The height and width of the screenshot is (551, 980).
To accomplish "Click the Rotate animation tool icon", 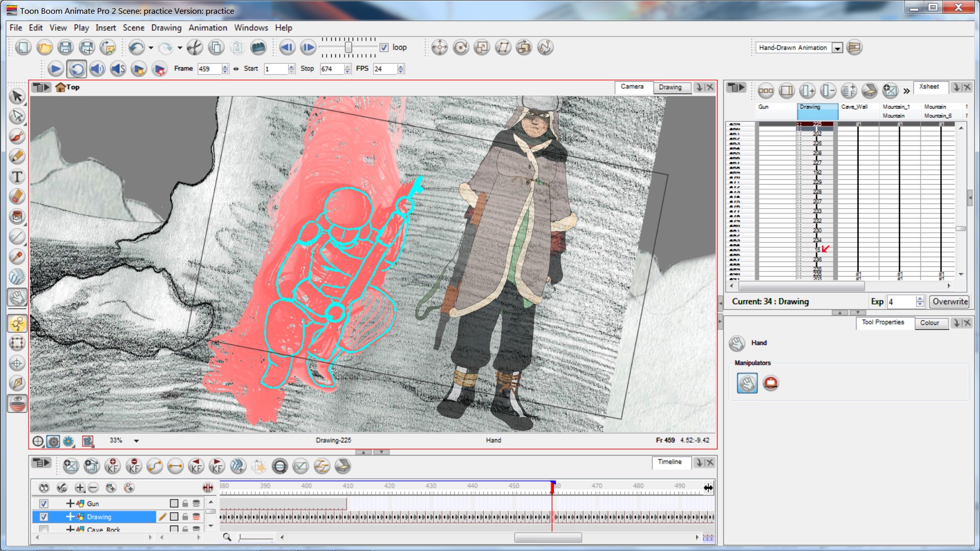I will [460, 47].
